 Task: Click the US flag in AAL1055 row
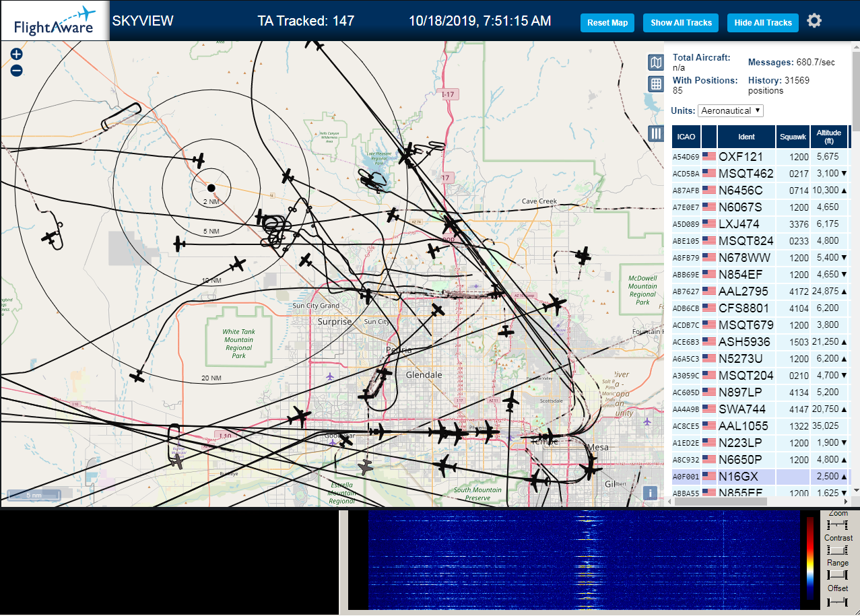709,425
